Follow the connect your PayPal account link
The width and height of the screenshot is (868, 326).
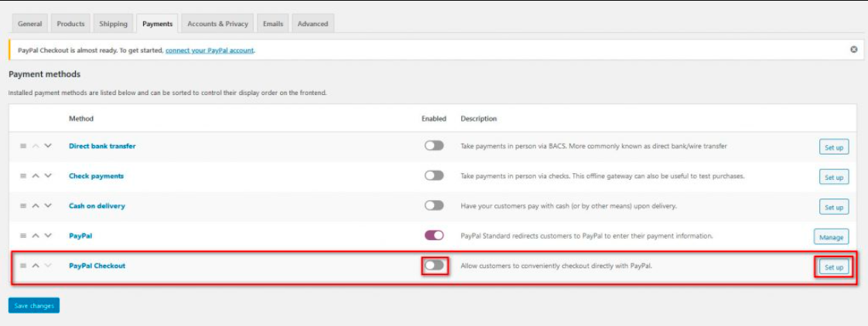click(210, 50)
